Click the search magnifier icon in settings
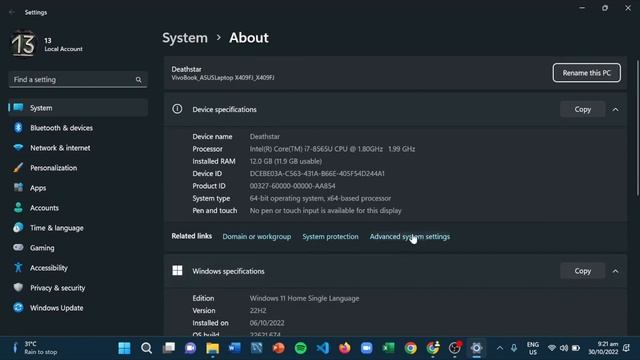Image resolution: width=640 pixels, height=360 pixels. point(138,80)
